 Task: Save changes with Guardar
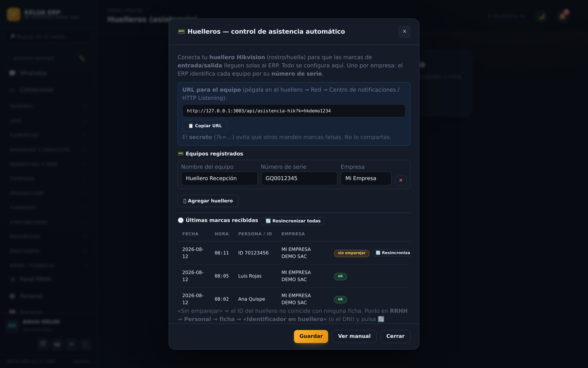tap(311, 336)
